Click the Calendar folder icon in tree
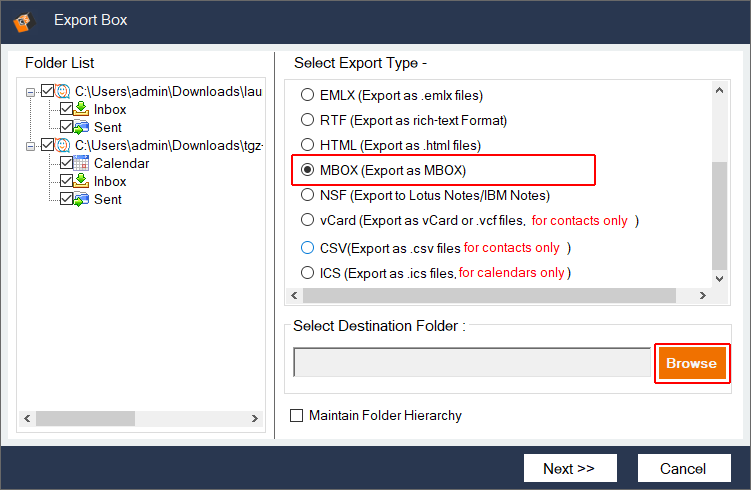751x490 pixels. (x=83, y=163)
